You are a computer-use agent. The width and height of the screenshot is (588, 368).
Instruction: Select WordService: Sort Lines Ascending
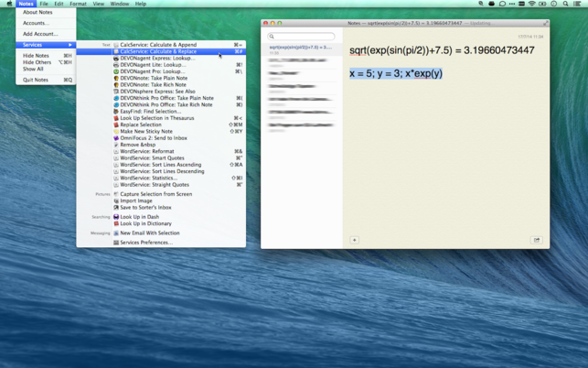[x=161, y=165]
